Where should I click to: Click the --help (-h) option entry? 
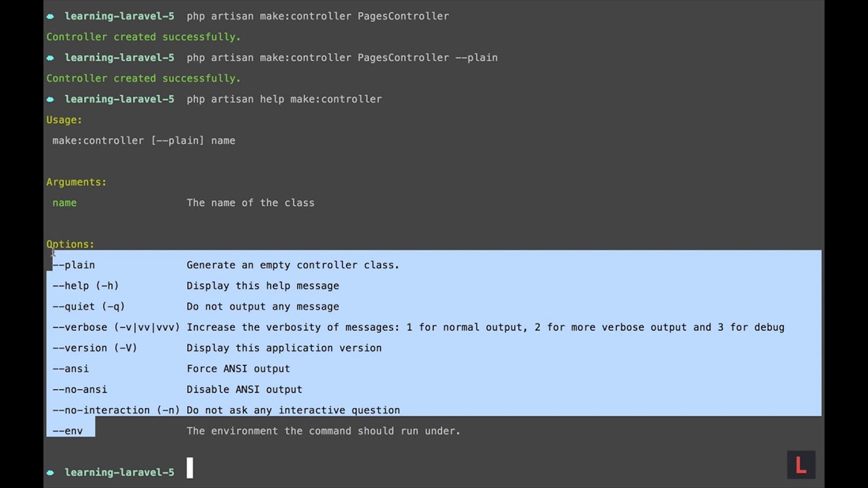coord(85,286)
